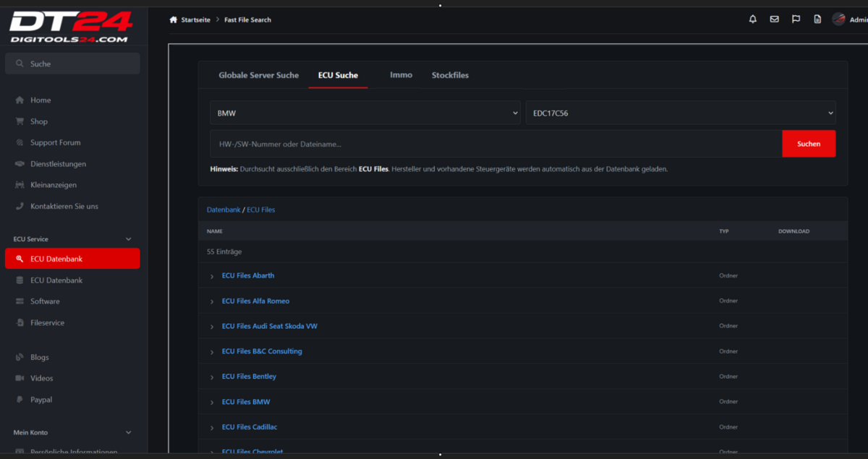Expand the ECU Files BMW folder
Image resolution: width=868 pixels, height=459 pixels.
coord(212,403)
